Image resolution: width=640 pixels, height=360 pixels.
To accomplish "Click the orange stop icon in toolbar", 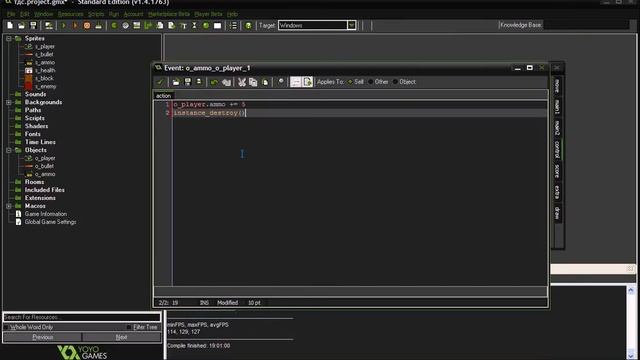I will pyautogui.click(x=87, y=25).
